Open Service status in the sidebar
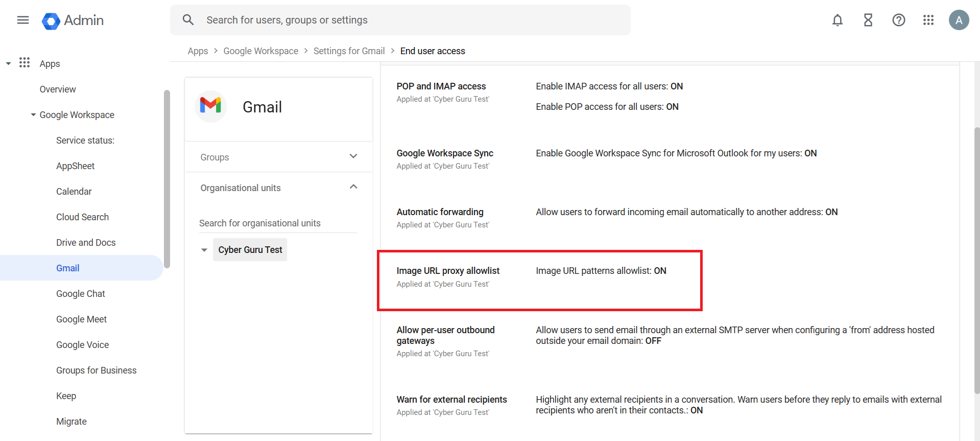The height and width of the screenshot is (441, 980). [x=85, y=141]
